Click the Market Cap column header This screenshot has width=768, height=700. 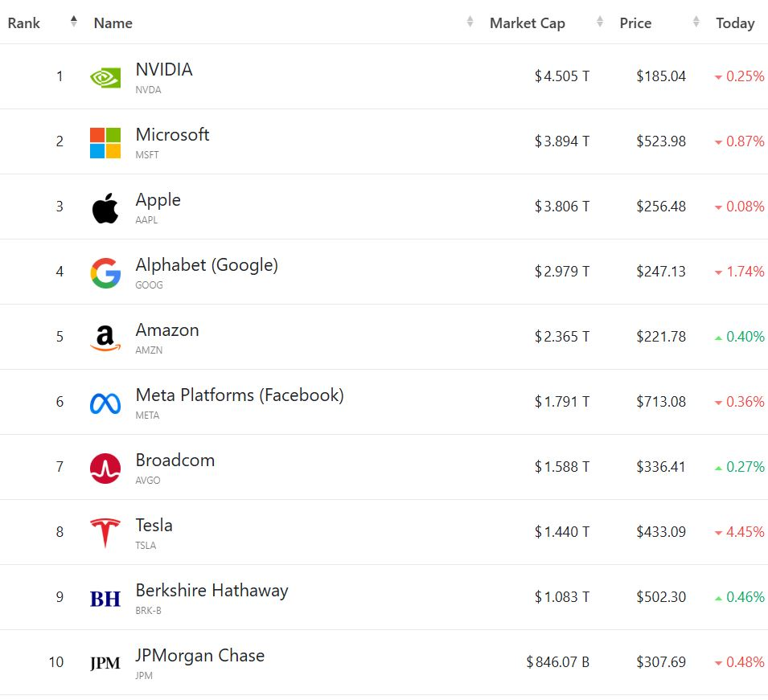click(x=528, y=23)
